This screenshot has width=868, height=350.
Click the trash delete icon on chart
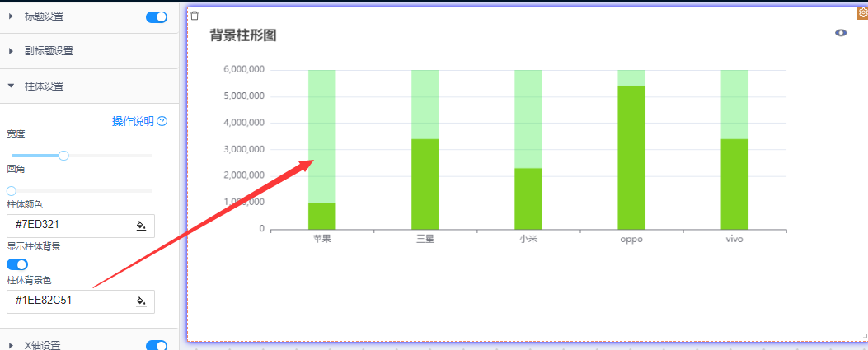[x=195, y=16]
